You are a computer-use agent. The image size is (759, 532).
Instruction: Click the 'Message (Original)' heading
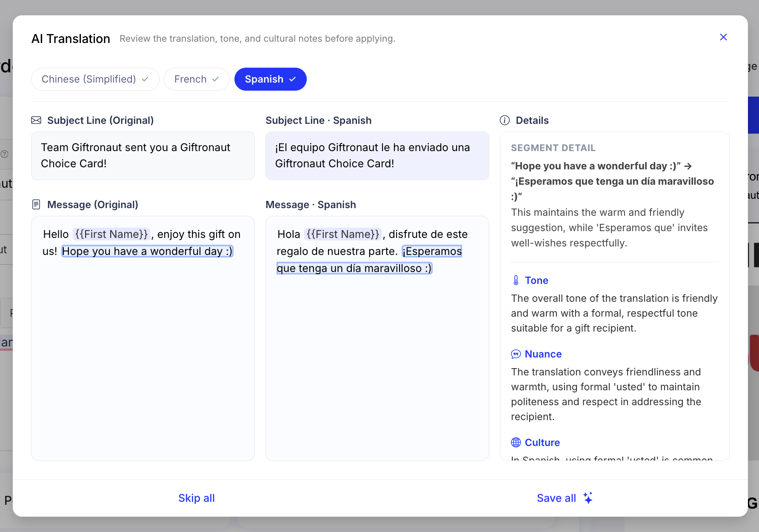coord(93,205)
